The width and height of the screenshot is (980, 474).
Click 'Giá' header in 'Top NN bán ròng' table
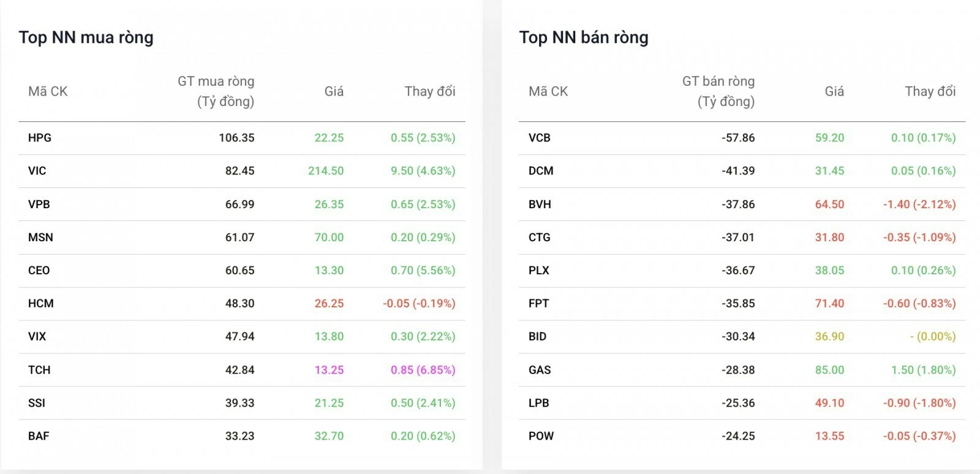pyautogui.click(x=834, y=91)
